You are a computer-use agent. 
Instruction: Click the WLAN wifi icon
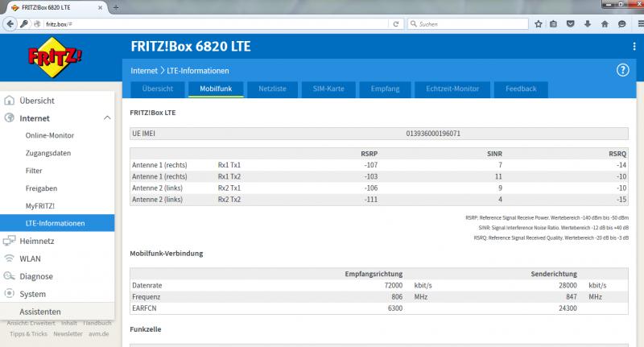(9, 258)
